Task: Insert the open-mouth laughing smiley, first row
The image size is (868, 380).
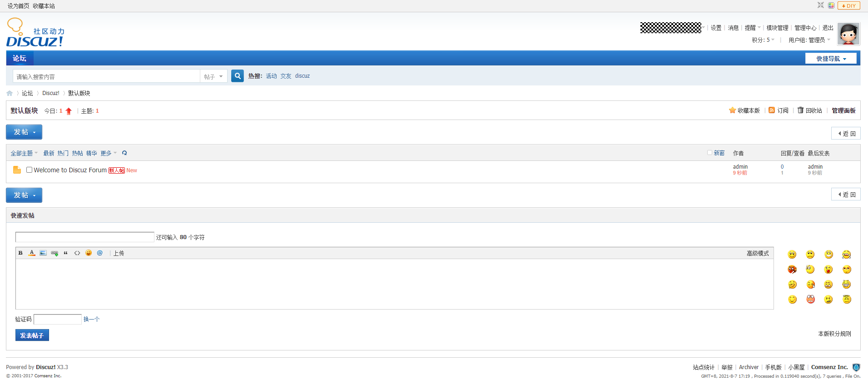Action: 828,255
